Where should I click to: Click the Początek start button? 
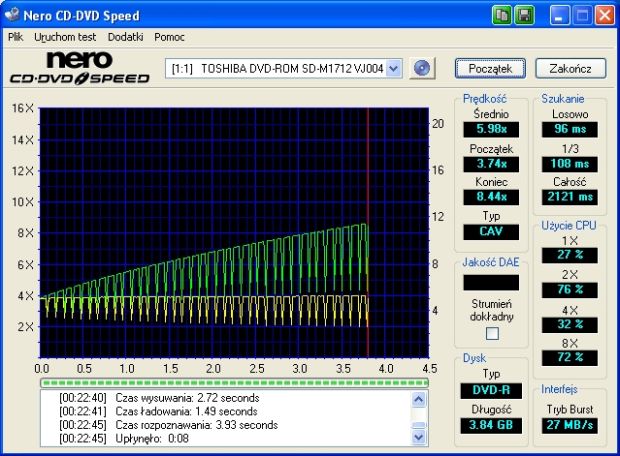tap(490, 68)
